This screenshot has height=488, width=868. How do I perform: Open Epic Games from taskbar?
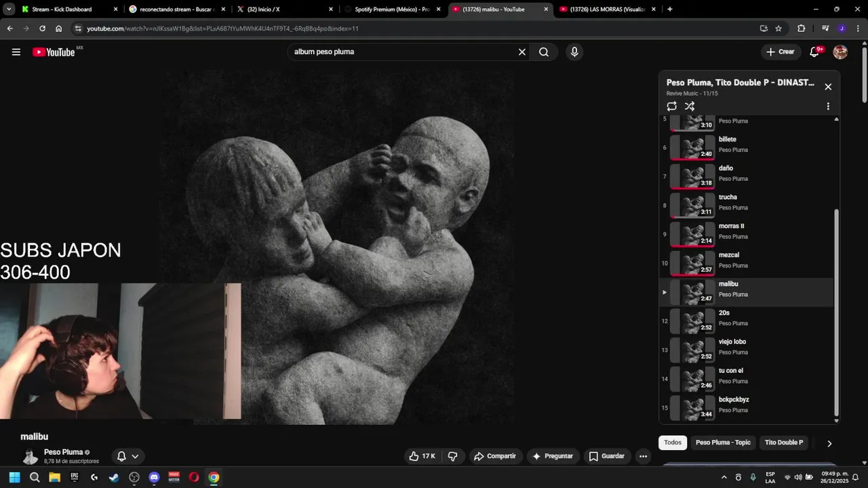point(75,477)
